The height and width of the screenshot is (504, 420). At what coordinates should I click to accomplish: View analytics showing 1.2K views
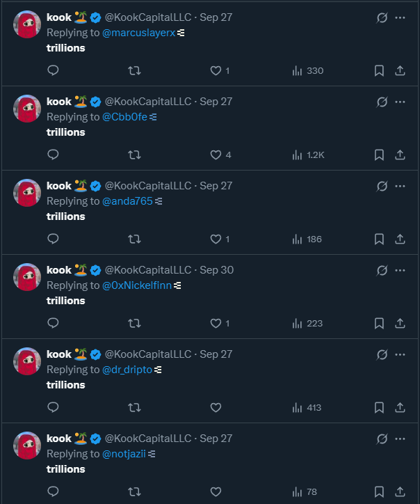tap(307, 155)
